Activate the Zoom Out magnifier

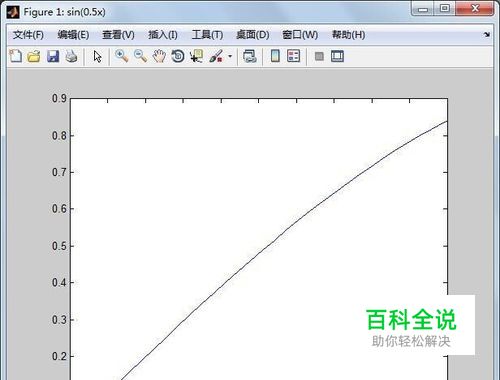click(140, 56)
